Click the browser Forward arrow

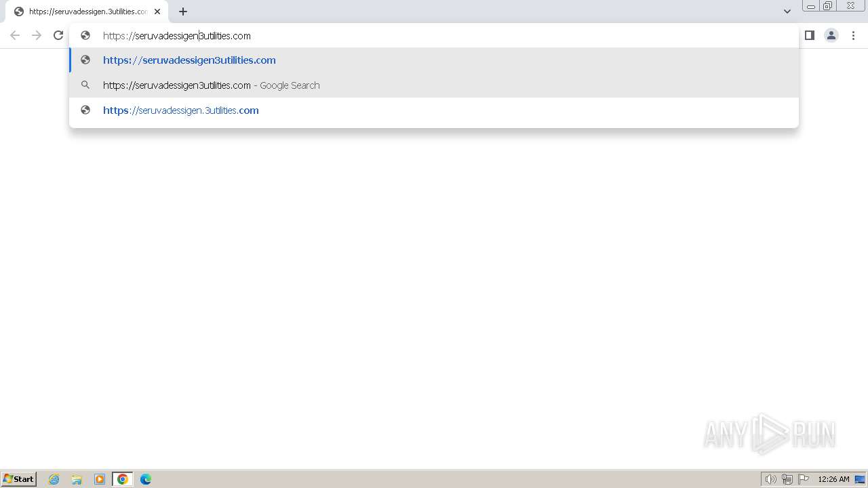click(x=37, y=35)
